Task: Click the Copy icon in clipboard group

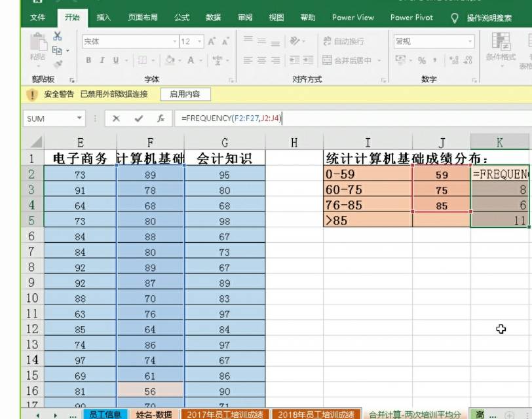Action: pos(57,50)
